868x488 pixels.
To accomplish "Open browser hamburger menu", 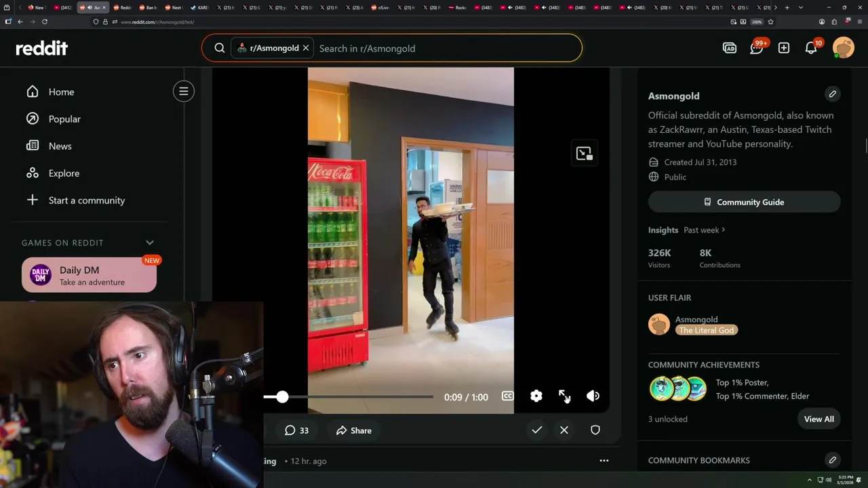I will click(x=859, y=22).
